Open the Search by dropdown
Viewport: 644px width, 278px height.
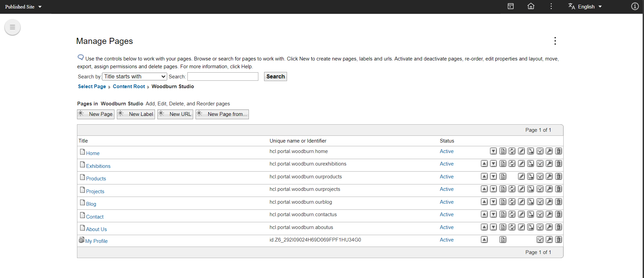134,77
